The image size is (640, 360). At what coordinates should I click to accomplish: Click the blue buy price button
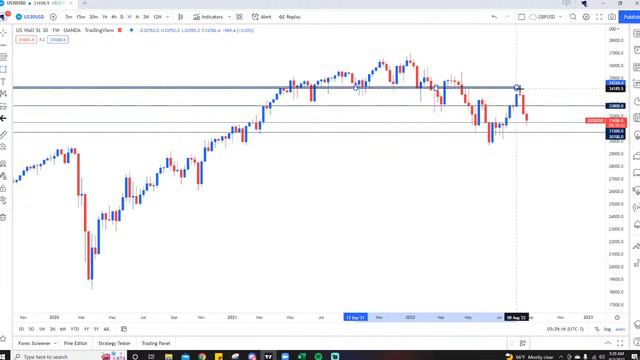[x=58, y=40]
